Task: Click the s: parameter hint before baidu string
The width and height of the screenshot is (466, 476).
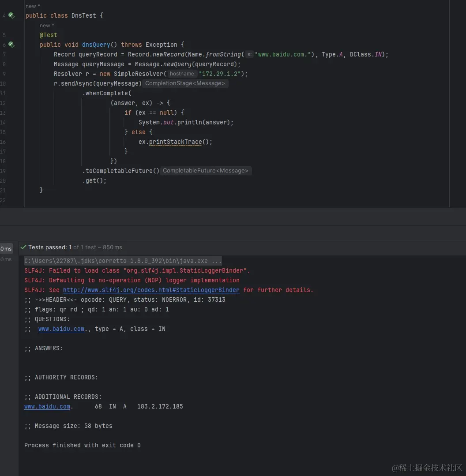Action: click(x=249, y=54)
